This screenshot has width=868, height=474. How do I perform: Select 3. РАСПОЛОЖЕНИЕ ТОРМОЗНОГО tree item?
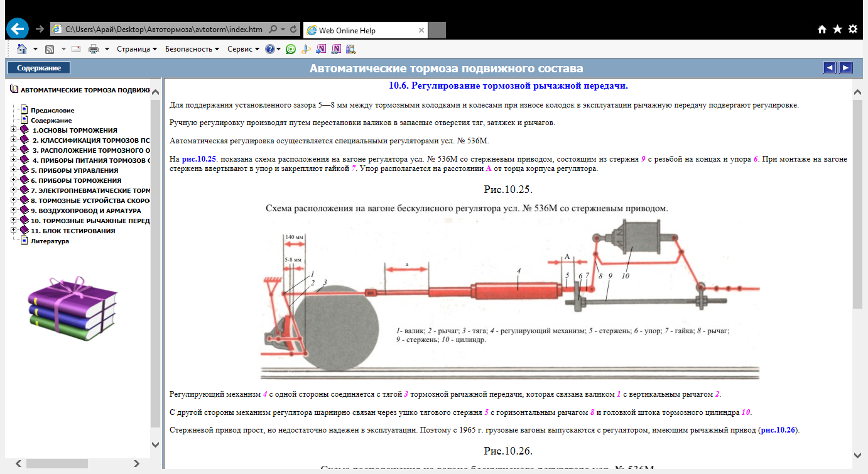(x=91, y=150)
